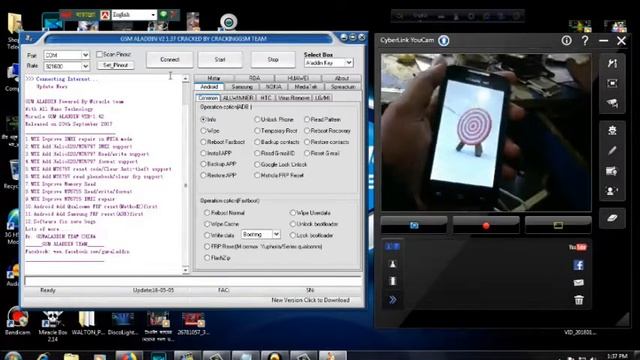The image size is (640, 360).
Task: Click Set_Pinout button
Action: [116, 65]
